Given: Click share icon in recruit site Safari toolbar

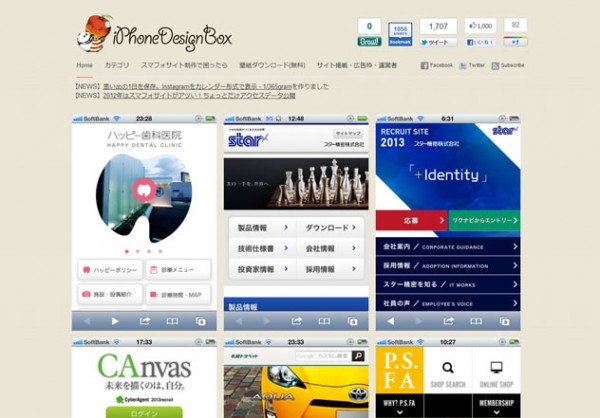Looking at the screenshot, I should 448,321.
